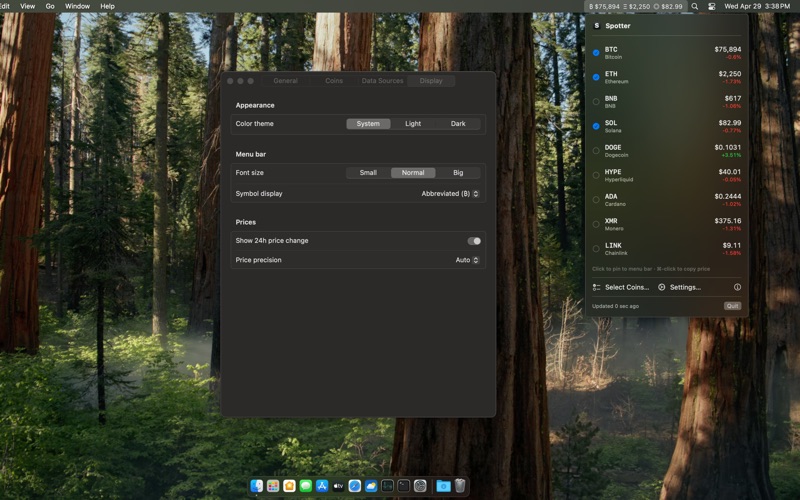Click the XMR price $375.16
The image size is (800, 500).
(x=728, y=221)
